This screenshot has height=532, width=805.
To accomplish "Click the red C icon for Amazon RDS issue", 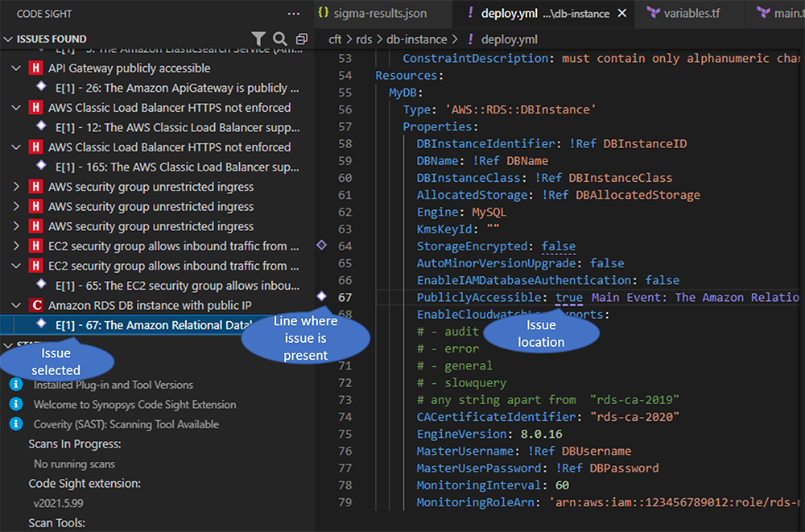I will [35, 305].
